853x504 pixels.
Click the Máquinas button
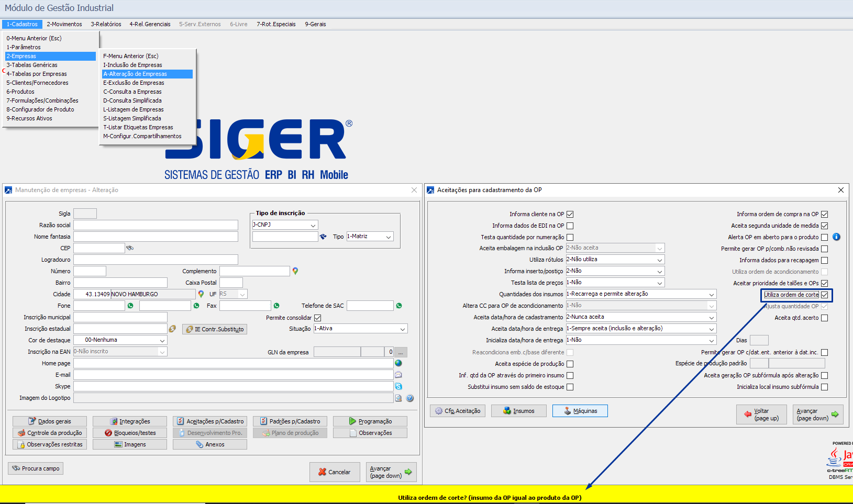pyautogui.click(x=580, y=411)
